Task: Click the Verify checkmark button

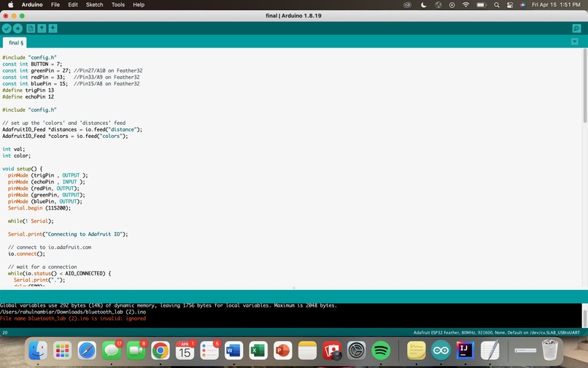Action: (7, 28)
